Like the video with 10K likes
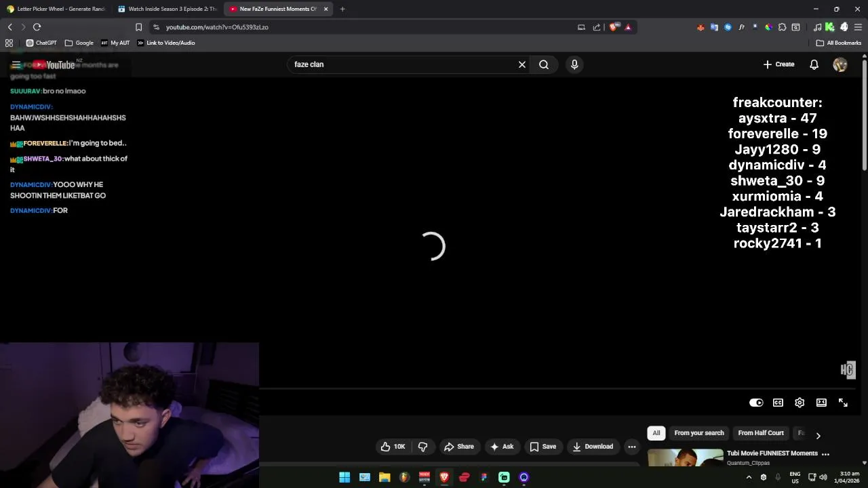Screen dimensions: 868x488 pos(393,447)
